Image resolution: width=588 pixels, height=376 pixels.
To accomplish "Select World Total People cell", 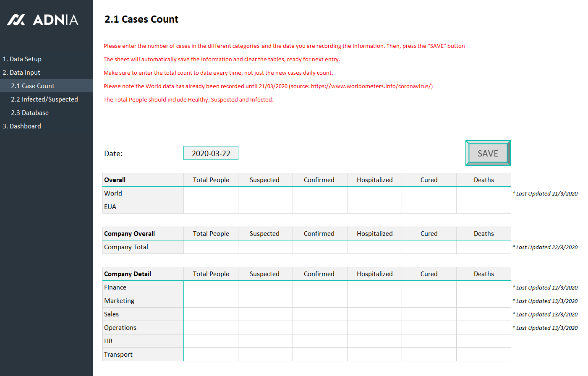I will [211, 193].
